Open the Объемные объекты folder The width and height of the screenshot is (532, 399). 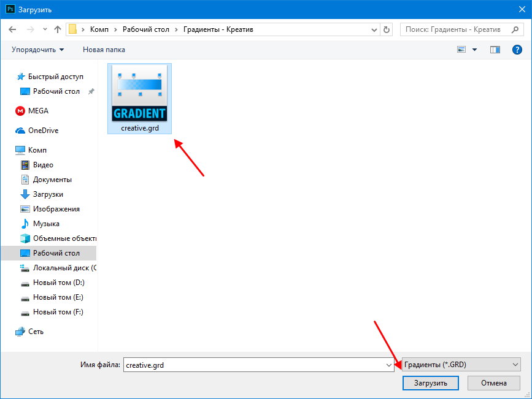[x=58, y=238]
